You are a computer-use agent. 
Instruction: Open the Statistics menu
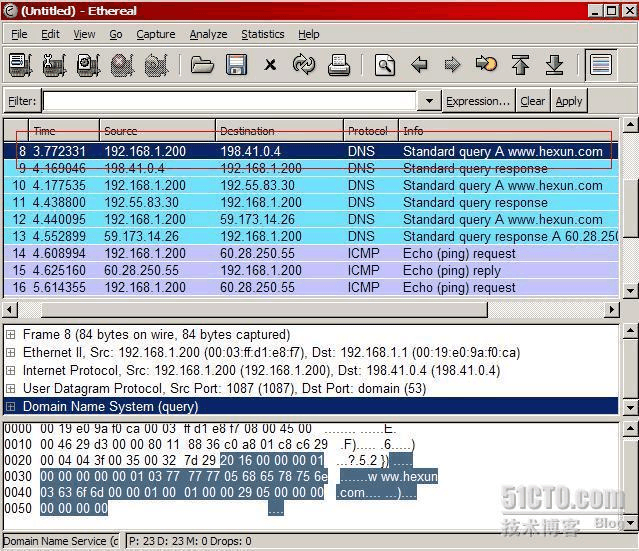pyautogui.click(x=262, y=34)
